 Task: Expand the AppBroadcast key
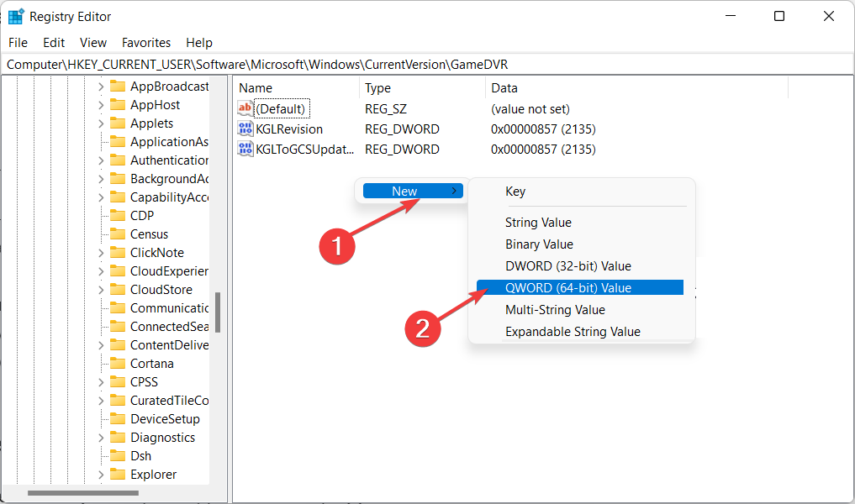[x=101, y=87]
